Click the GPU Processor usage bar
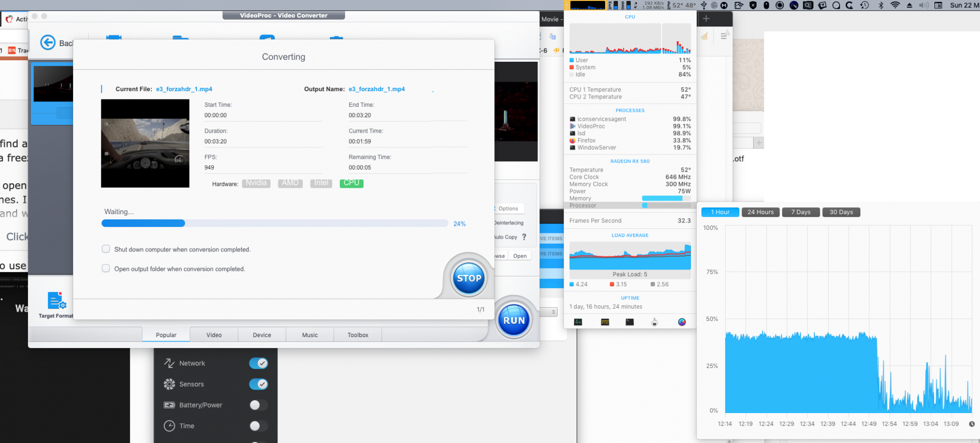980x443 pixels. (666, 206)
